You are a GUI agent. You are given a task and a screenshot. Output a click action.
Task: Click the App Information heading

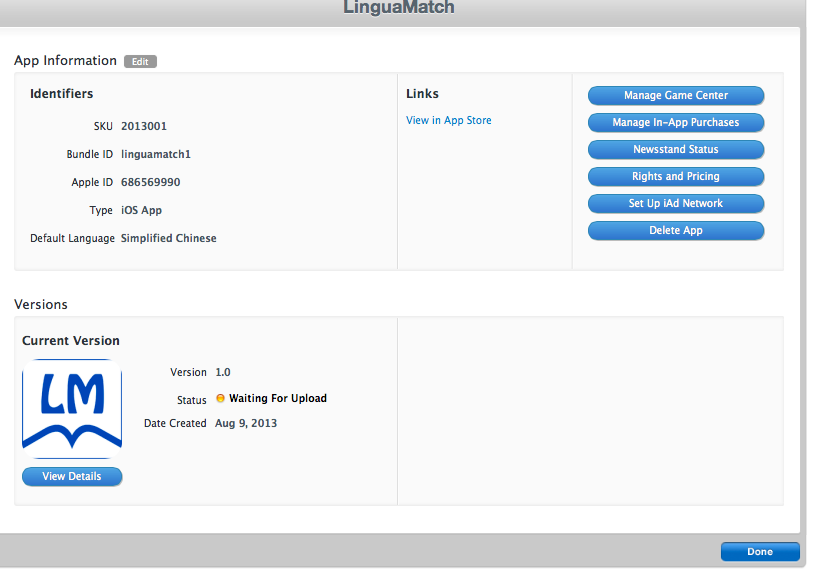coord(65,61)
